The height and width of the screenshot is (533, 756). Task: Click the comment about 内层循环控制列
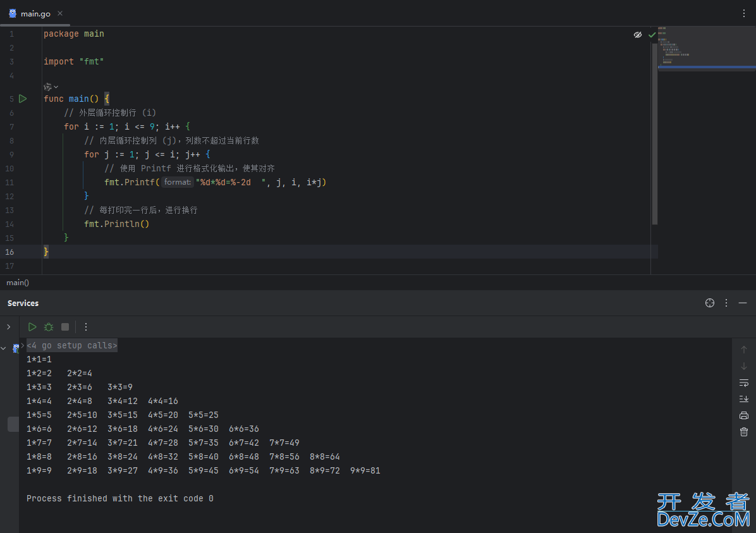[x=171, y=140]
